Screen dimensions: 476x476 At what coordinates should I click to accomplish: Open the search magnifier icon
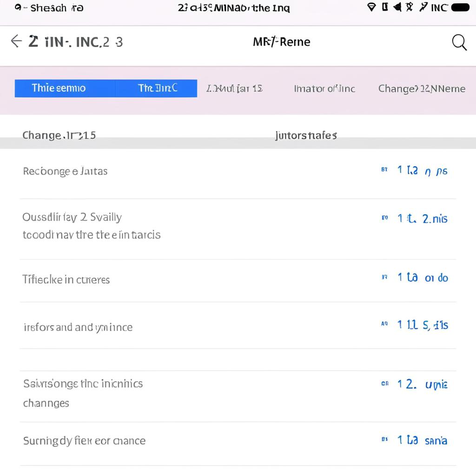point(459,42)
